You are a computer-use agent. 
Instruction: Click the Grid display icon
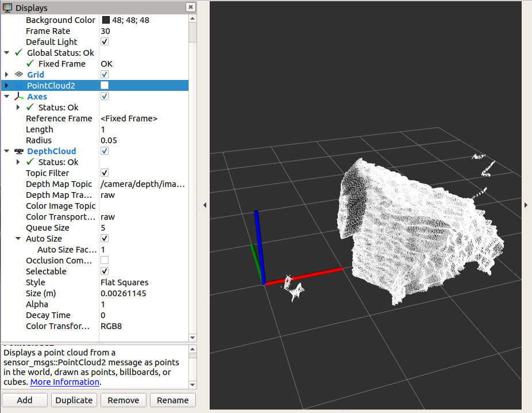point(19,74)
